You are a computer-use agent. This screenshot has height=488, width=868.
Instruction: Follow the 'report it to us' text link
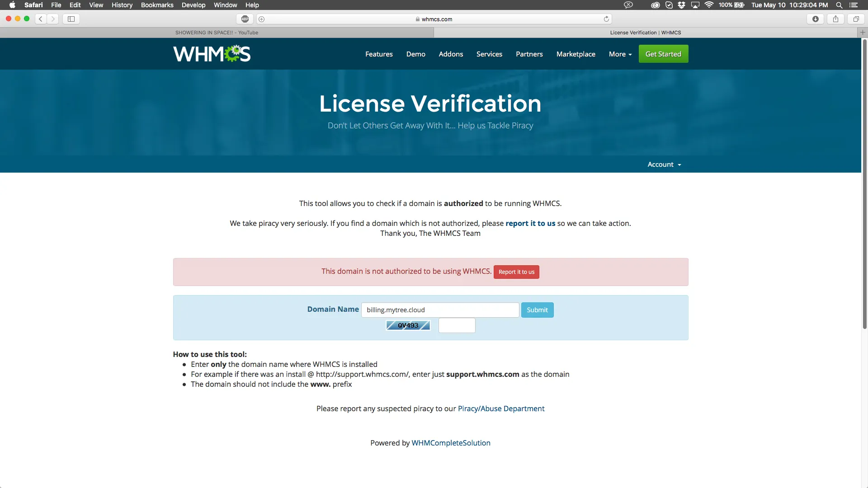point(530,223)
